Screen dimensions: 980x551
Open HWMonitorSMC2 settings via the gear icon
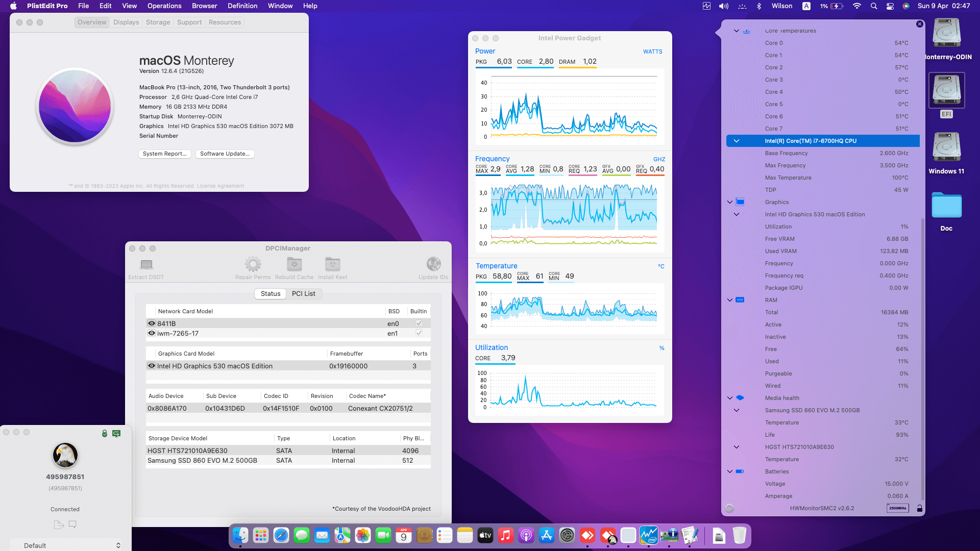729,509
